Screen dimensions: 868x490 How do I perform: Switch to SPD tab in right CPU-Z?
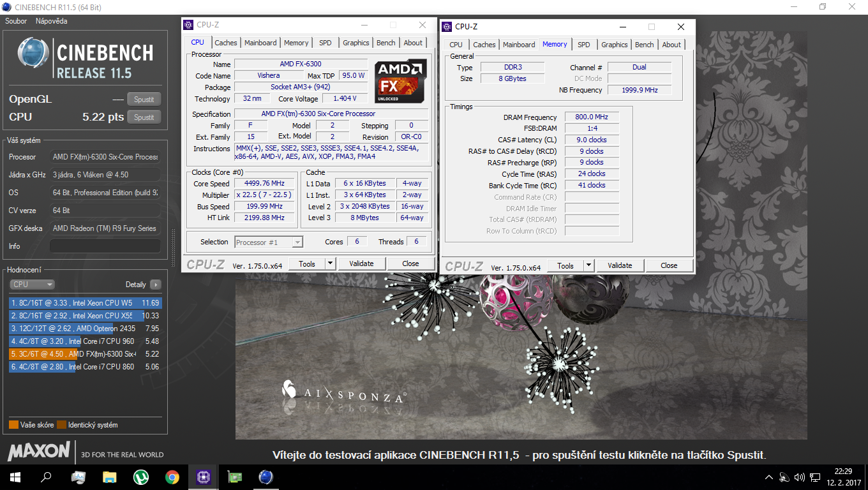pos(584,45)
